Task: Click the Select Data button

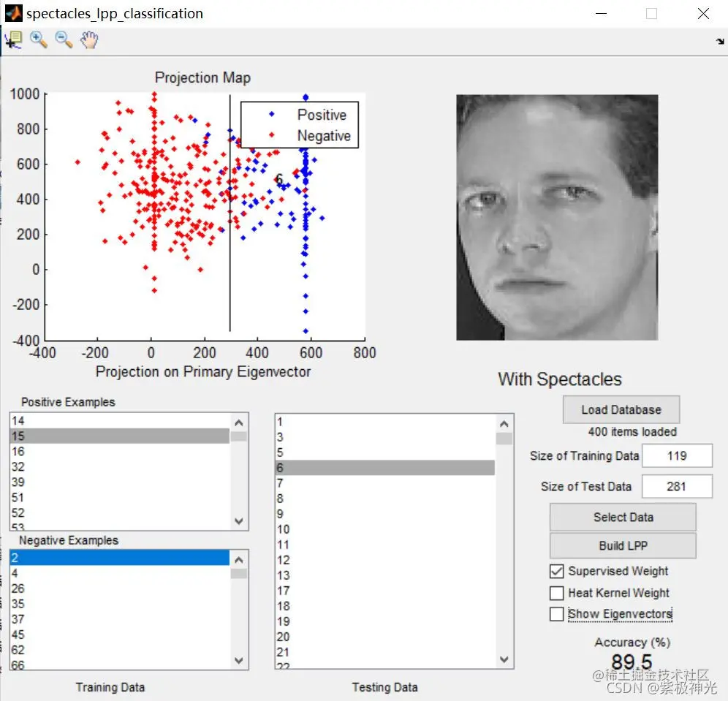Action: [623, 518]
